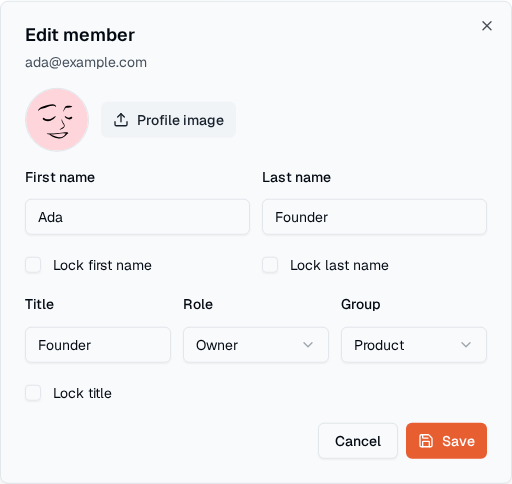
Task: Click the Last name label
Action: [x=296, y=177]
